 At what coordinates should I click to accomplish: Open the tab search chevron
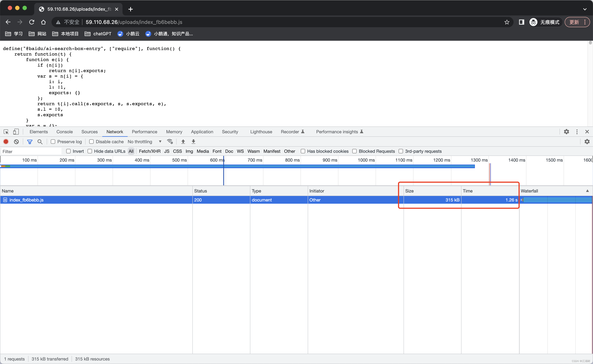pyautogui.click(x=585, y=9)
